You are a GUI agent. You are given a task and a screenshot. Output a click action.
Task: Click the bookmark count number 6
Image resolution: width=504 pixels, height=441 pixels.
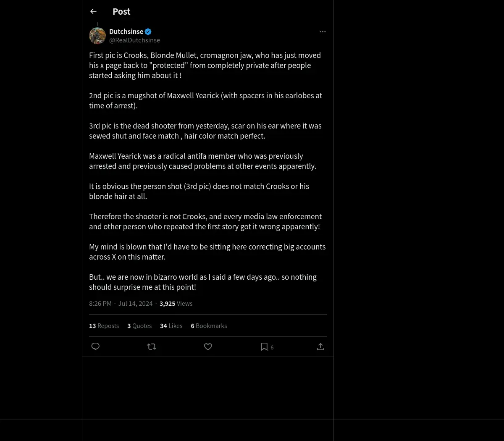[x=272, y=347]
